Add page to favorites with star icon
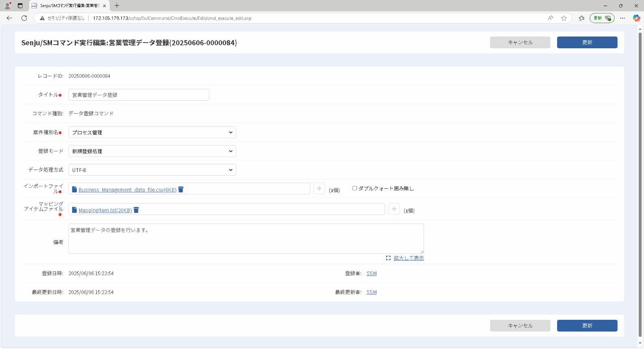The height and width of the screenshot is (349, 644). (x=564, y=18)
